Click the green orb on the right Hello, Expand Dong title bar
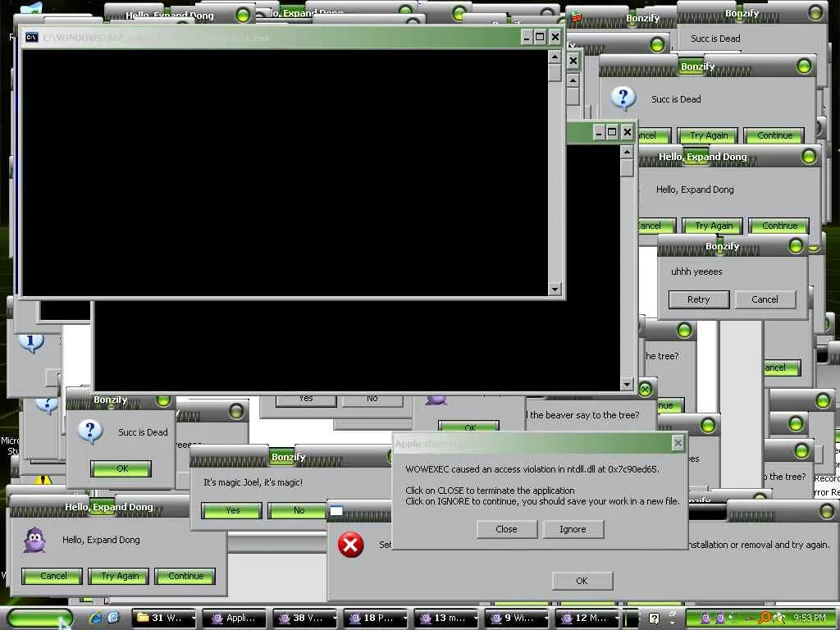The height and width of the screenshot is (630, 840). [808, 157]
